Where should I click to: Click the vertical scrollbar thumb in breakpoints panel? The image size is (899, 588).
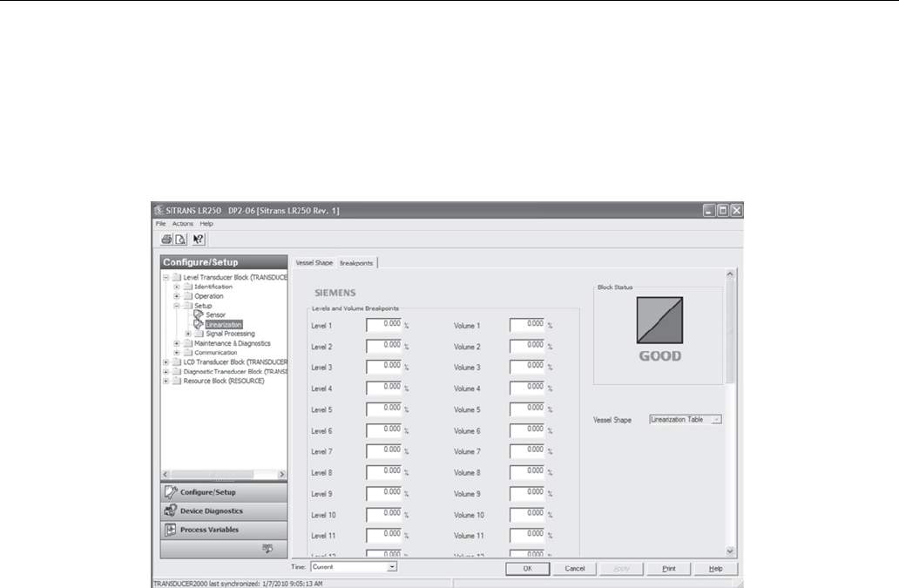pos(730,331)
